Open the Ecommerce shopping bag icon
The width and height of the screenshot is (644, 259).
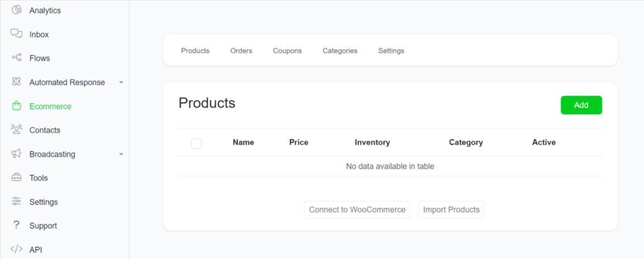pos(16,106)
